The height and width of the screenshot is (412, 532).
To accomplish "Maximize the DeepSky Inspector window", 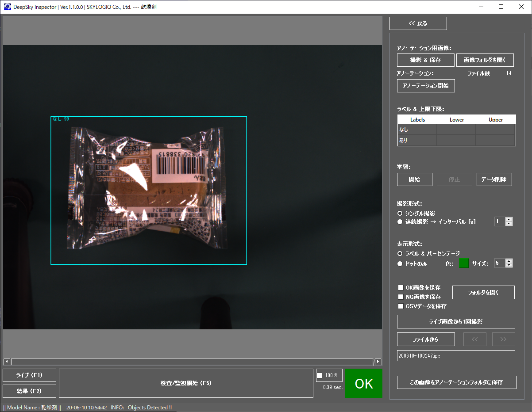I will [501, 7].
